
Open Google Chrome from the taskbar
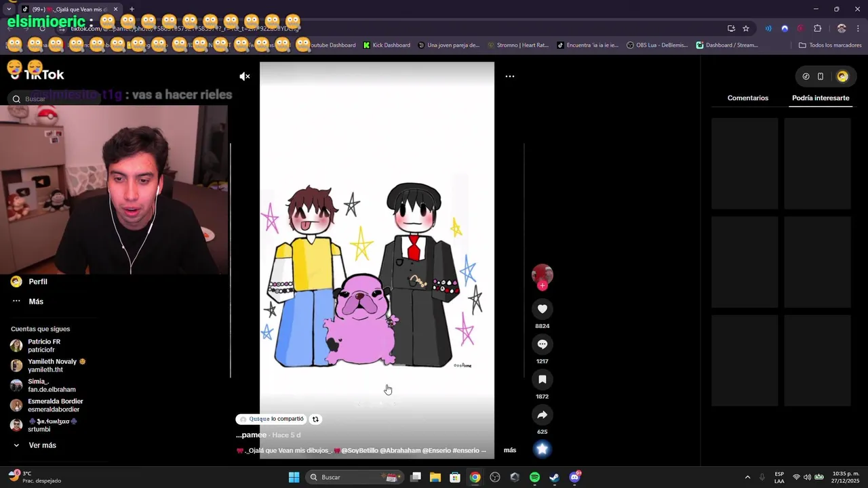[475, 477]
